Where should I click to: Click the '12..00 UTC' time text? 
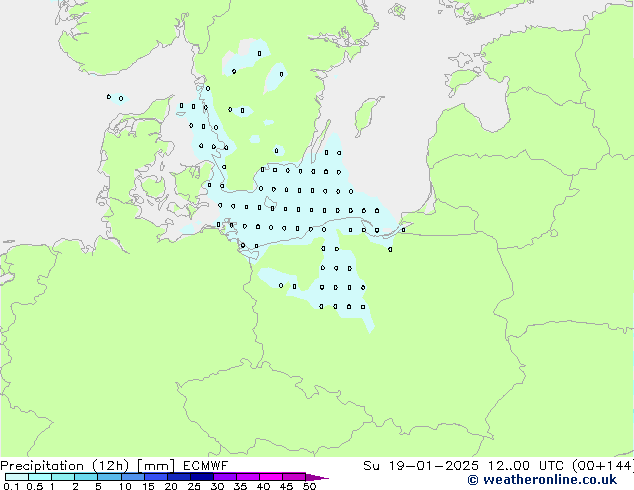tap(526, 466)
